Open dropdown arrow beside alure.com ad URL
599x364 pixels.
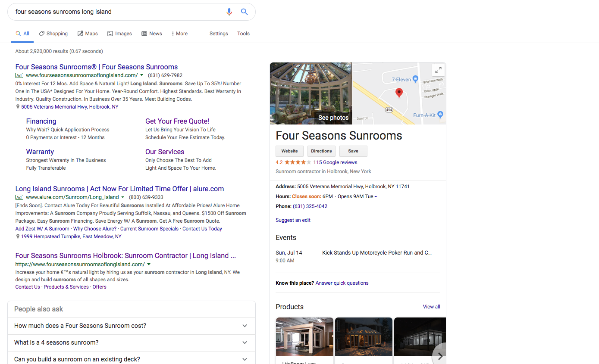coord(123,197)
